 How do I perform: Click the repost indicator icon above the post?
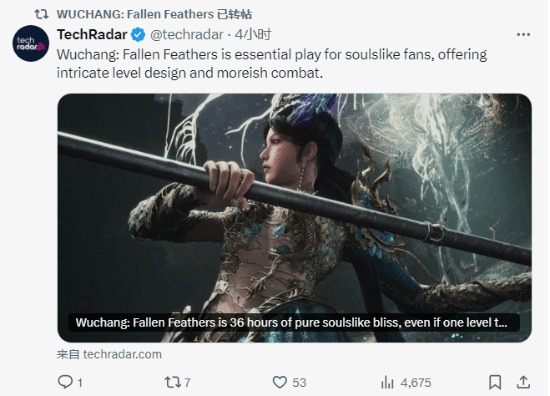point(41,14)
